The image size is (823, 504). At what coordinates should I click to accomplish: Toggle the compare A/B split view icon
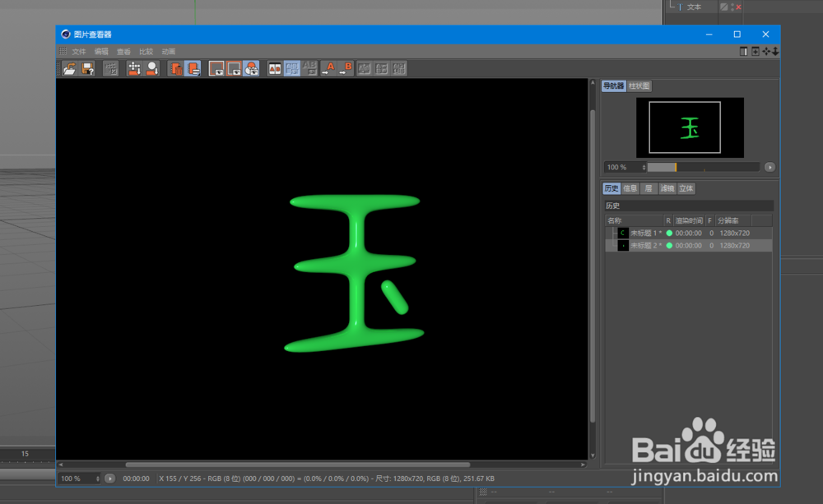point(275,67)
